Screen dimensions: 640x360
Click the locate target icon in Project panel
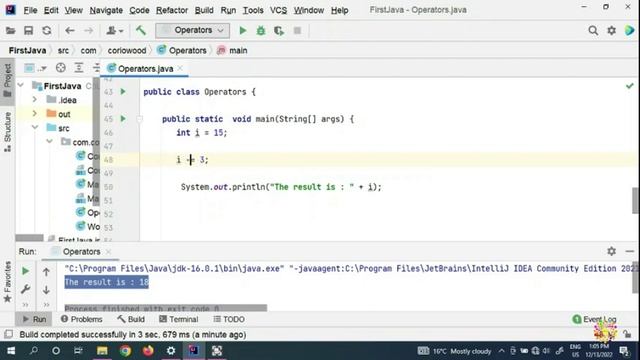click(x=61, y=68)
